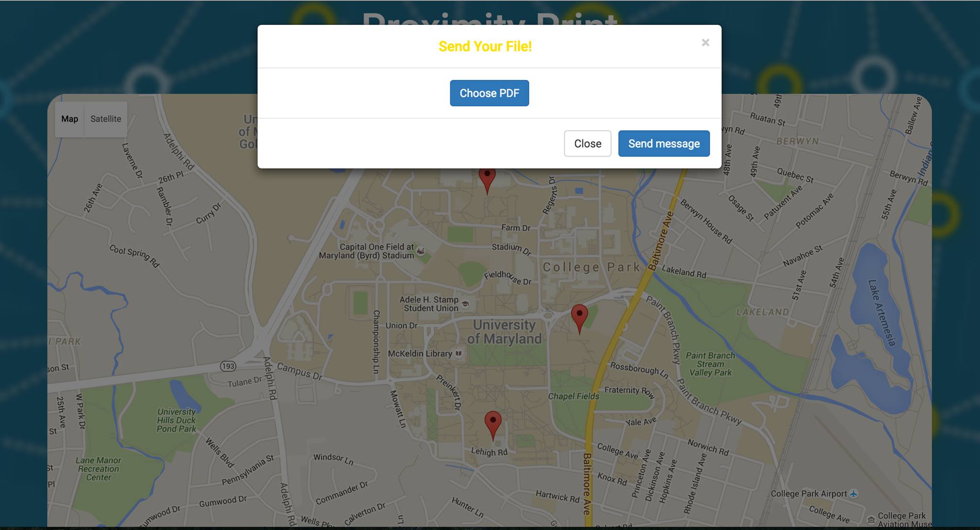Click the Lane Manor Recreation Center label
The width and height of the screenshot is (980, 530).
pos(98,469)
